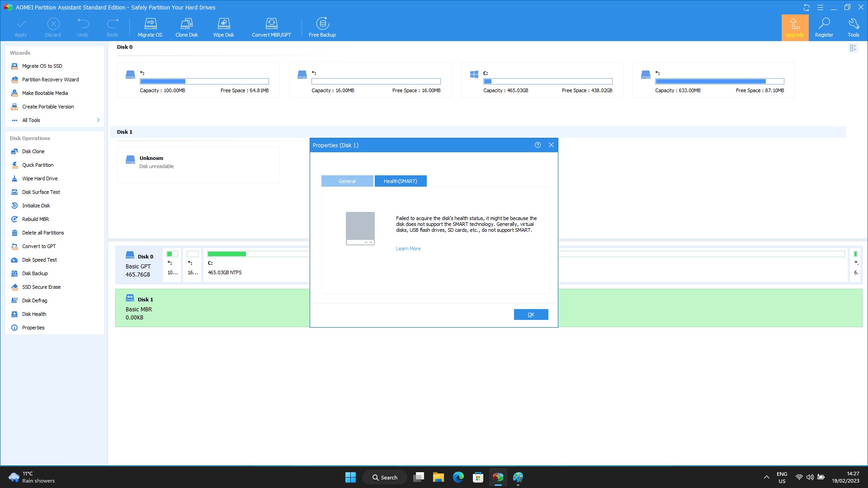Image resolution: width=868 pixels, height=488 pixels.
Task: Click the C: 465.03GB NTFS partition bar
Action: 257,265
